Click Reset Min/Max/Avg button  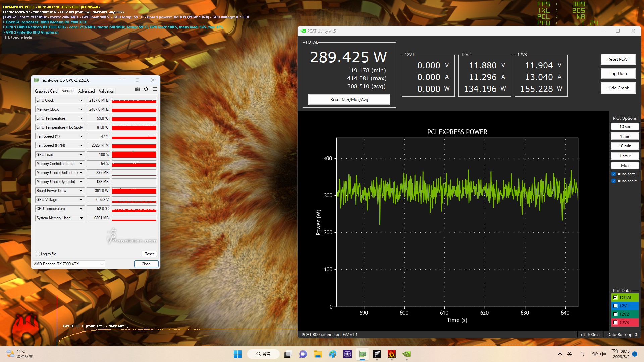[349, 100]
